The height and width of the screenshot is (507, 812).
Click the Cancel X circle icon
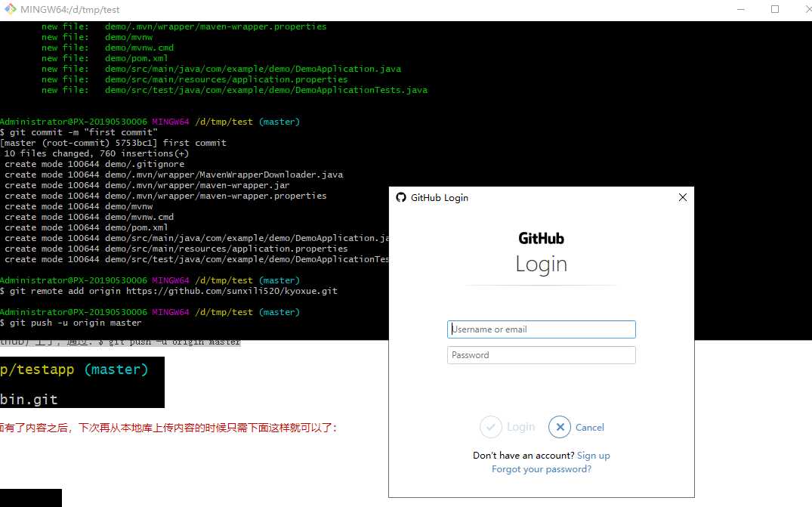click(x=560, y=427)
